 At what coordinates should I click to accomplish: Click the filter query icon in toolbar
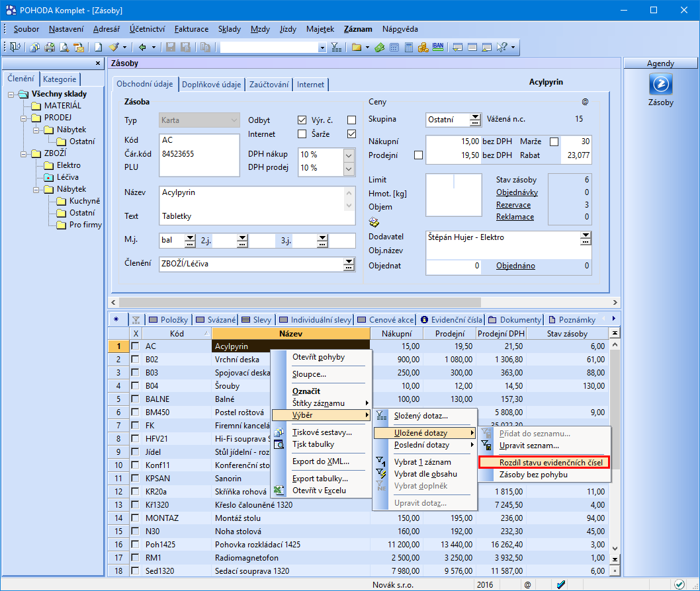[x=337, y=47]
